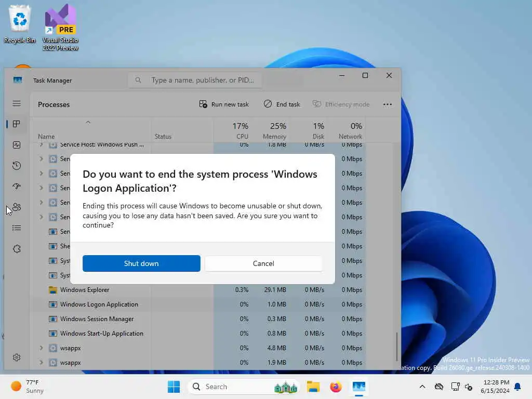Image resolution: width=532 pixels, height=399 pixels.
Task: Expand the last wsappx process row
Action: point(41,362)
